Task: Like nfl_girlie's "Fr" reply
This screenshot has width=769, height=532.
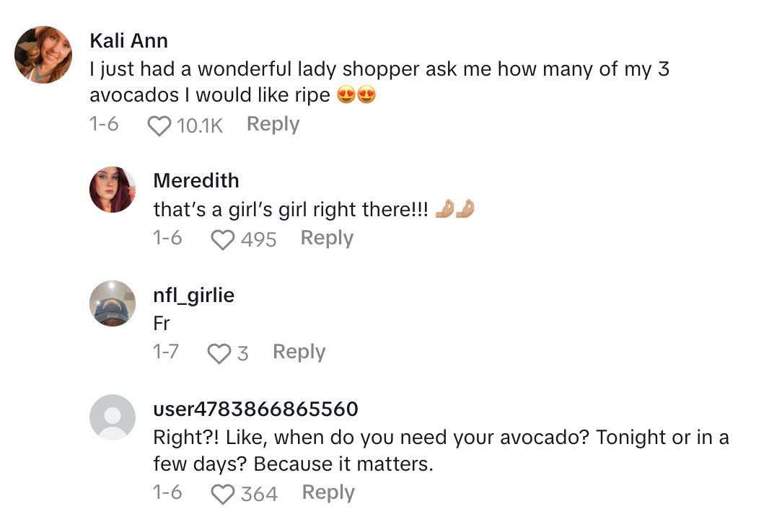Action: tap(219, 353)
